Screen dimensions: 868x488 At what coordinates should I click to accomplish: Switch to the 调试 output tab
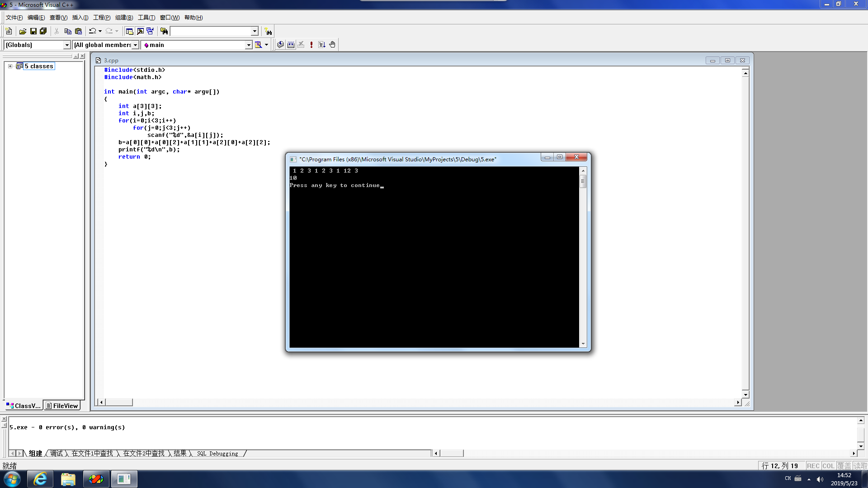57,453
